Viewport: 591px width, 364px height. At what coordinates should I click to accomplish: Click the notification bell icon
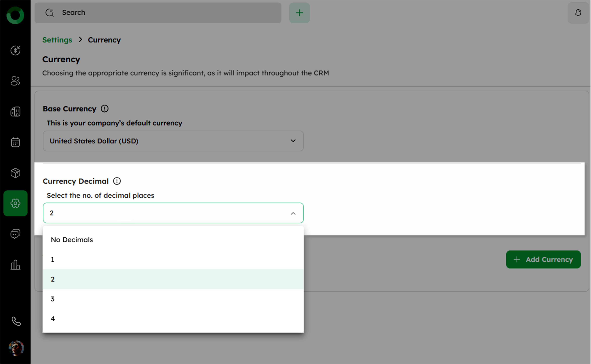click(x=578, y=13)
